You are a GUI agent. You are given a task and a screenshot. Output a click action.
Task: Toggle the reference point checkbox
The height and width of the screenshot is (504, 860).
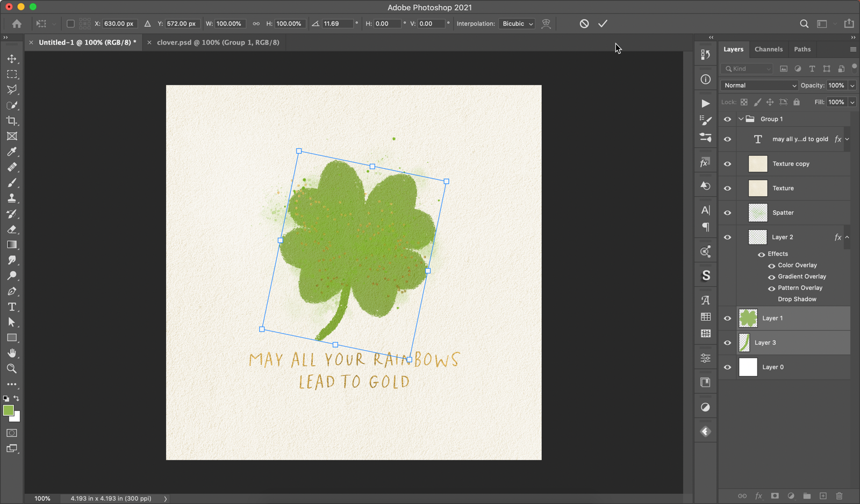70,24
